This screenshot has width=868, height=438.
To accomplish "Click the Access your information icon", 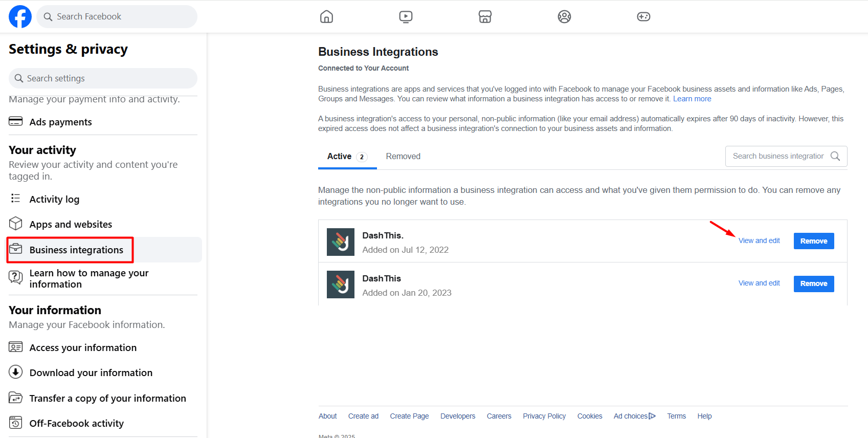I will tap(16, 347).
